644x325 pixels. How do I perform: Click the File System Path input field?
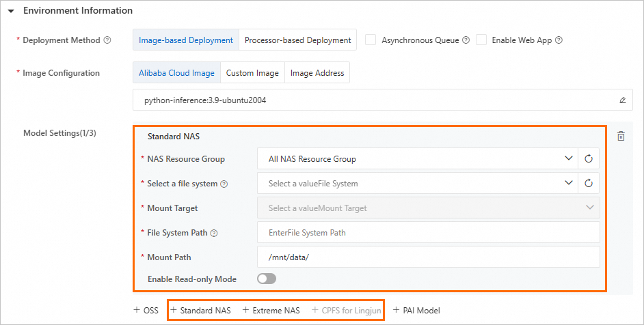(x=428, y=233)
